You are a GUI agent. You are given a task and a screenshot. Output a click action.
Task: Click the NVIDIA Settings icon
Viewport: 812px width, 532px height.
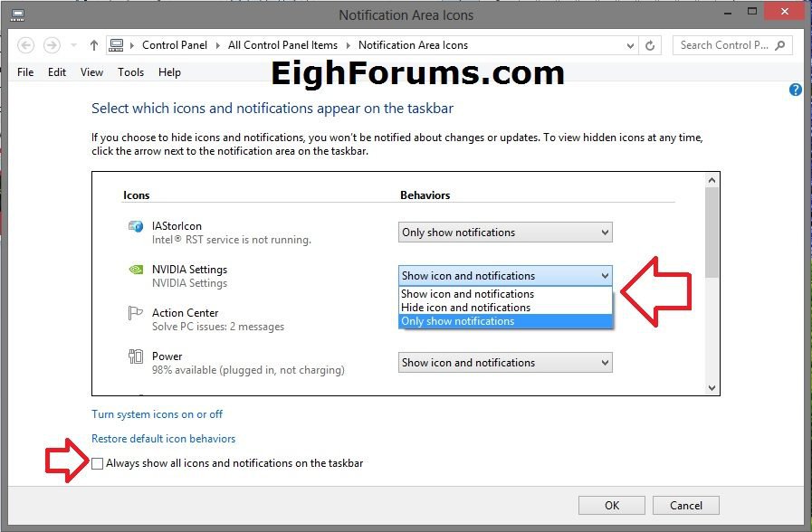coord(136,270)
